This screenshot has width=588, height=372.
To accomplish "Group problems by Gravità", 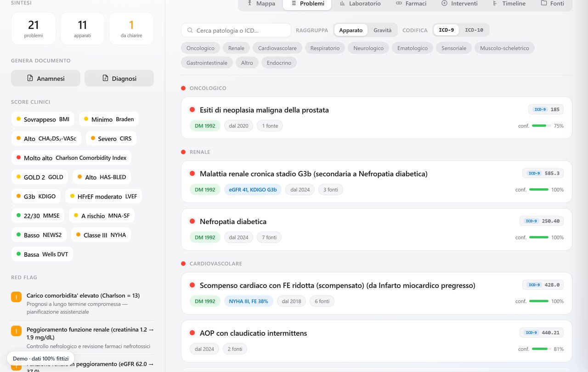I will coord(383,30).
